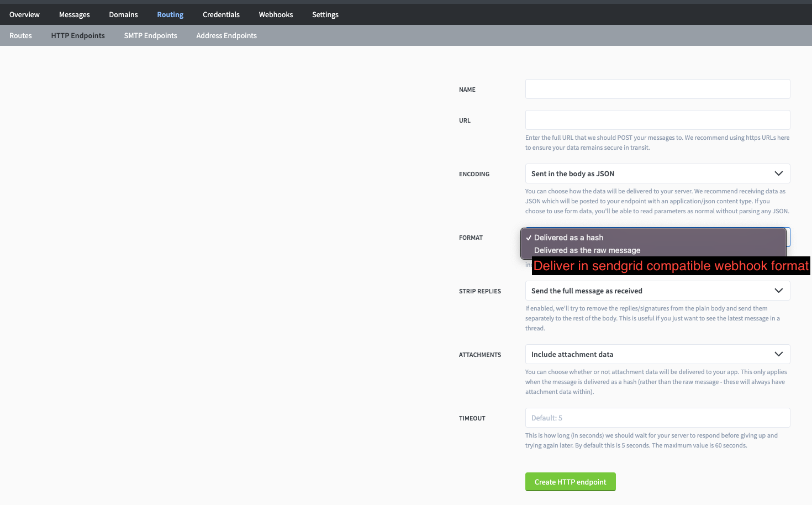
Task: Click into the URL input field
Action: coord(657,120)
